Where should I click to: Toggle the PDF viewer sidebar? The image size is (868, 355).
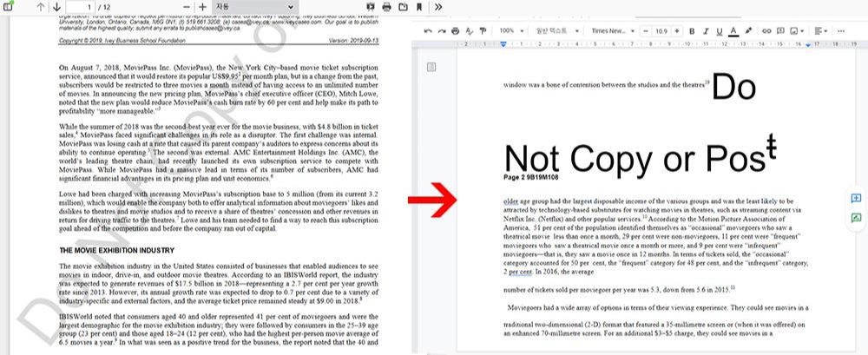pyautogui.click(x=8, y=6)
